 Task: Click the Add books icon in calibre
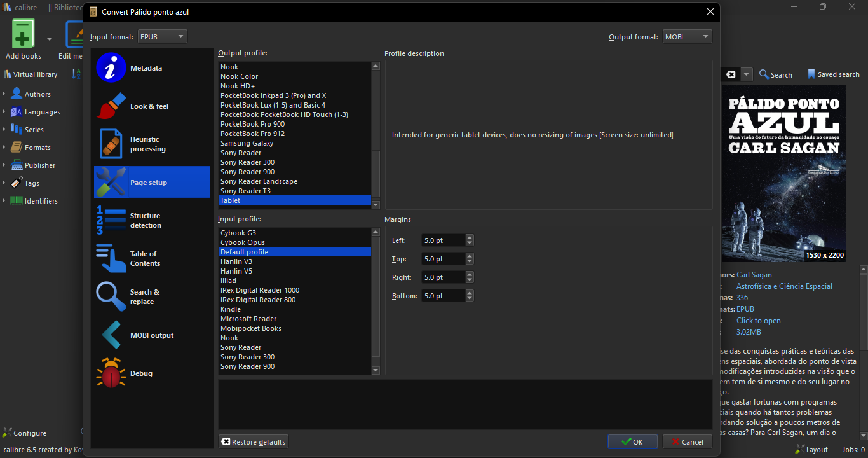click(24, 34)
